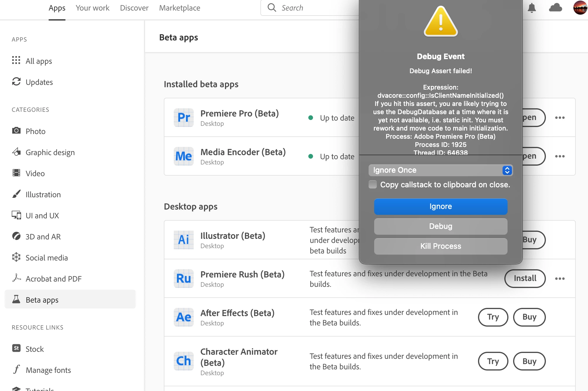Open the Updates section in sidebar

39,82
